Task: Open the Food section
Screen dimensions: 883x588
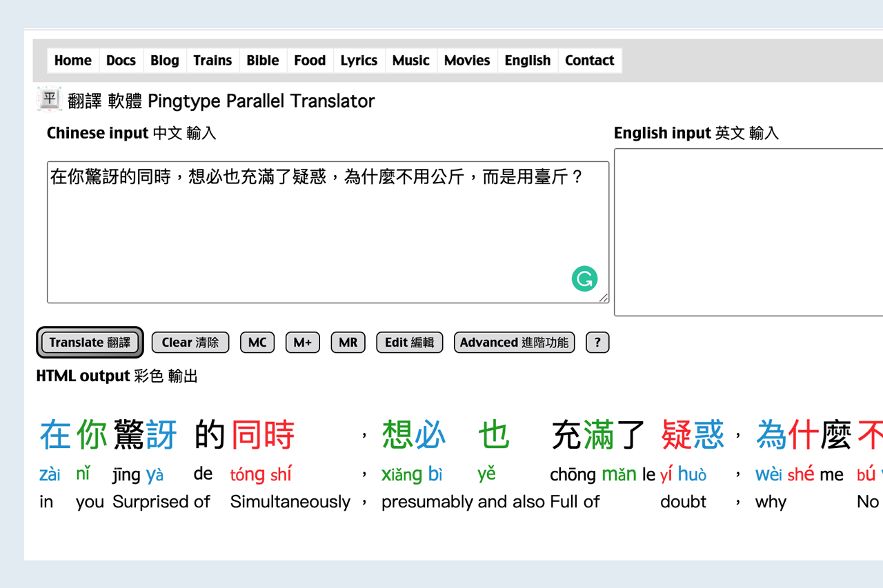Action: [310, 61]
